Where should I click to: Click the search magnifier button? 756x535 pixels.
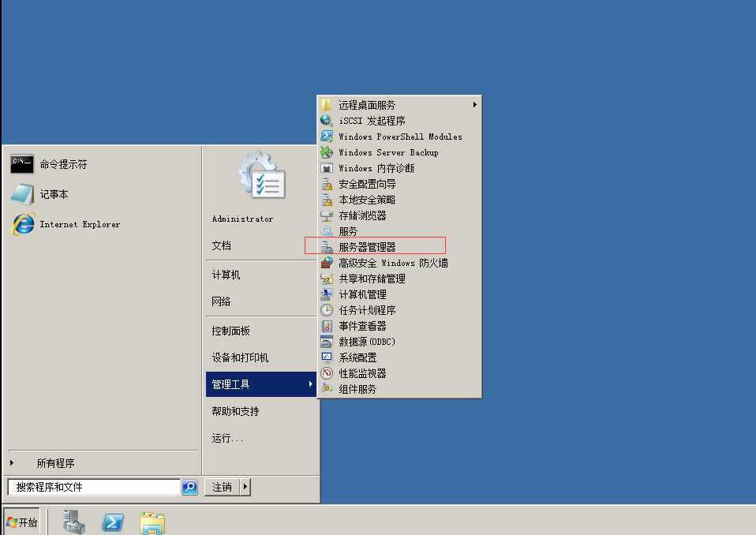tap(190, 488)
